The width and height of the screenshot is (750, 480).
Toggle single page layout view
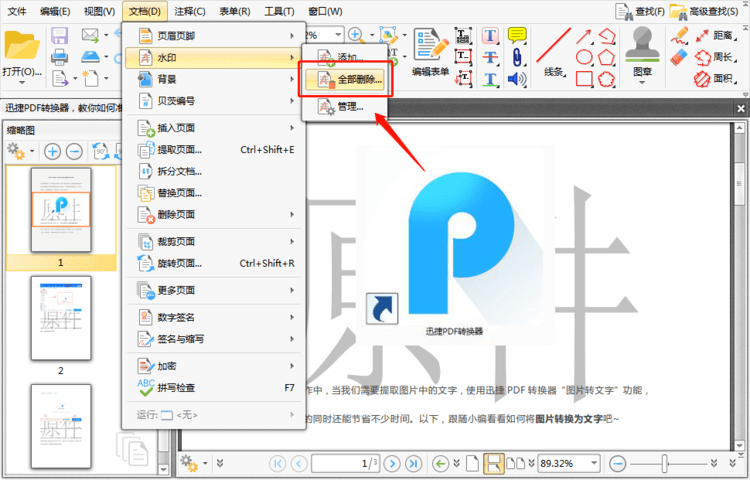(x=473, y=463)
